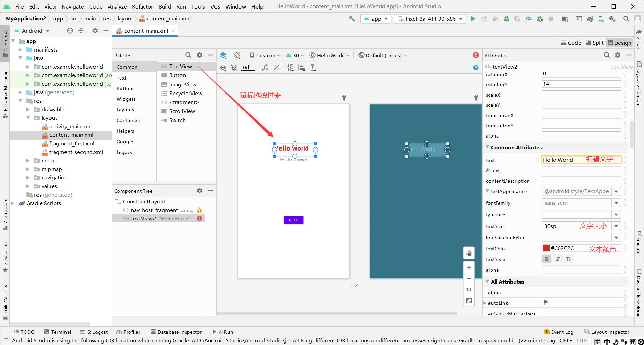Click Sync Project with Gradle Files icon
The width and height of the screenshot is (644, 345).
pos(590,19)
